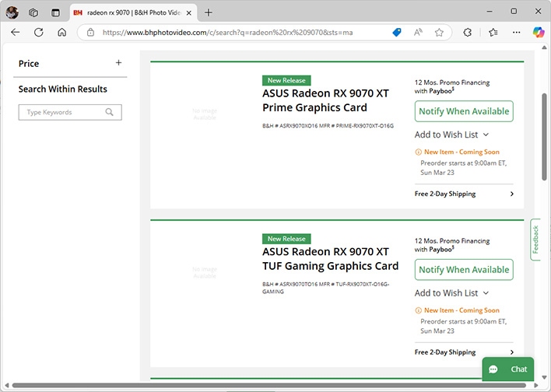Submit keyword search with magnifier icon
This screenshot has width=551, height=392.
coord(109,112)
